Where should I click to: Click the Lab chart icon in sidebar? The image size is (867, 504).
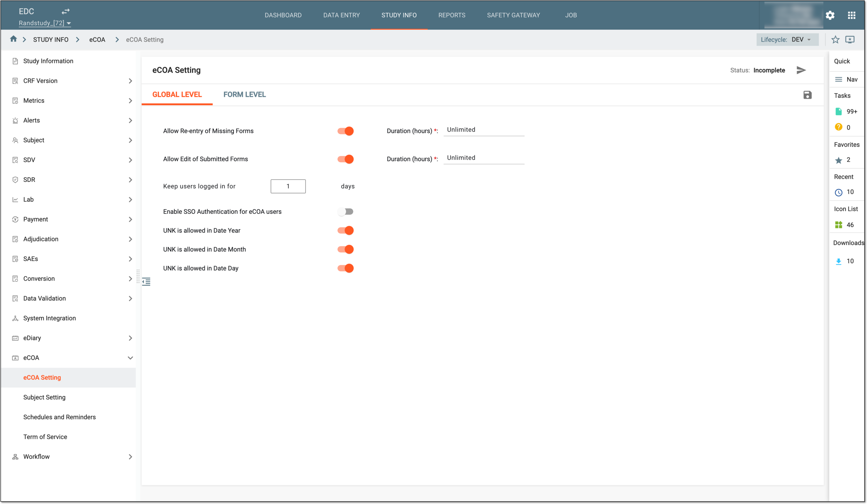pos(15,199)
